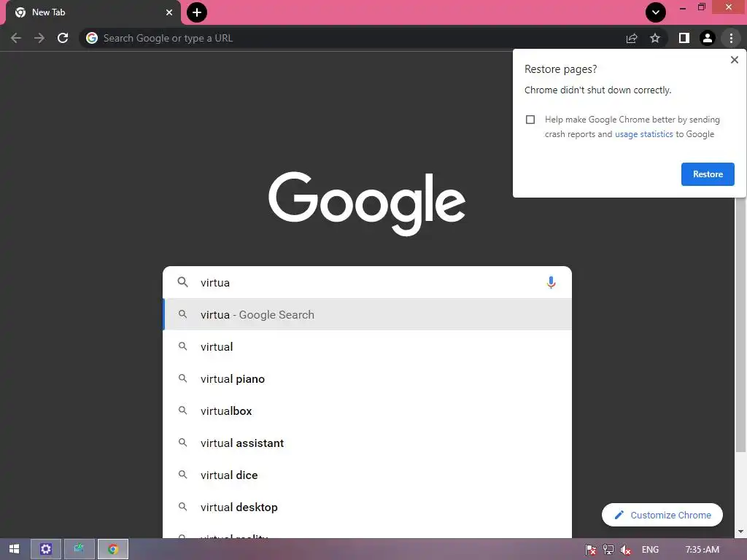
Task: Start voice search with microphone icon
Action: (551, 282)
